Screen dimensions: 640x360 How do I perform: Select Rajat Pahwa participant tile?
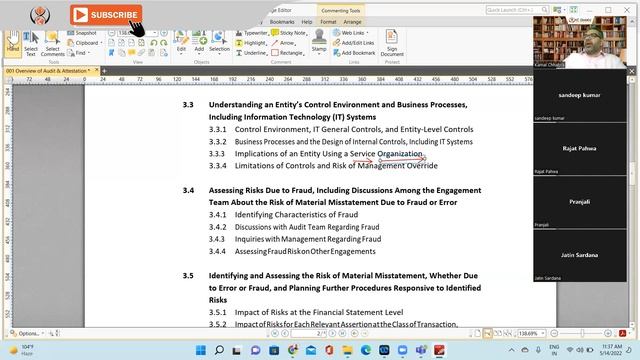[x=580, y=149]
